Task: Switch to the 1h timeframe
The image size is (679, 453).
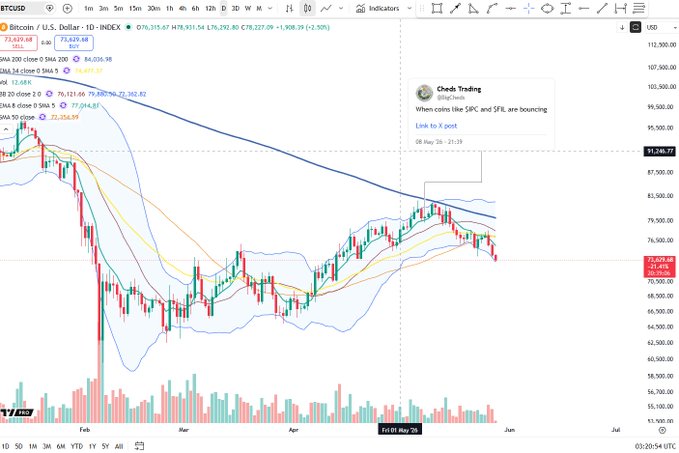Action: click(170, 8)
